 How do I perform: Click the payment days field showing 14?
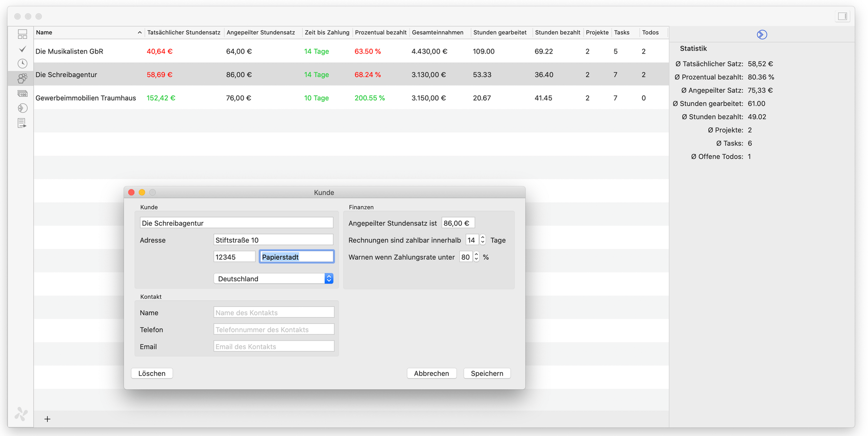click(472, 240)
